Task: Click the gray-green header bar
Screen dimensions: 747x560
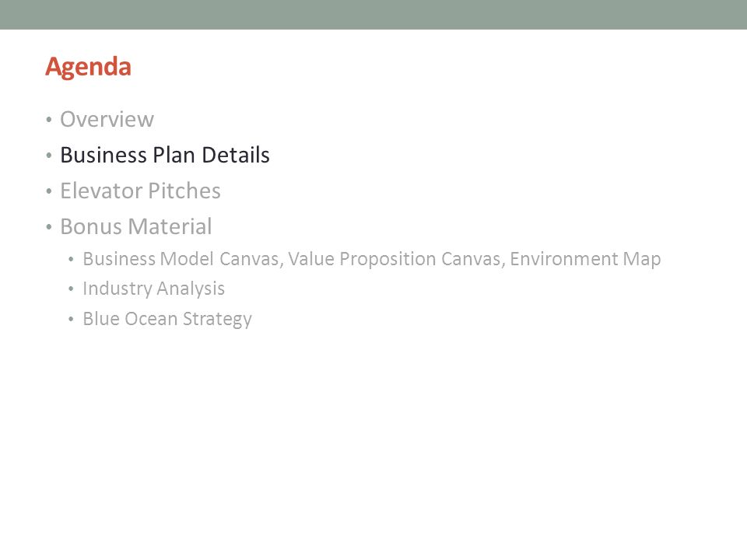Action: pyautogui.click(x=373, y=14)
